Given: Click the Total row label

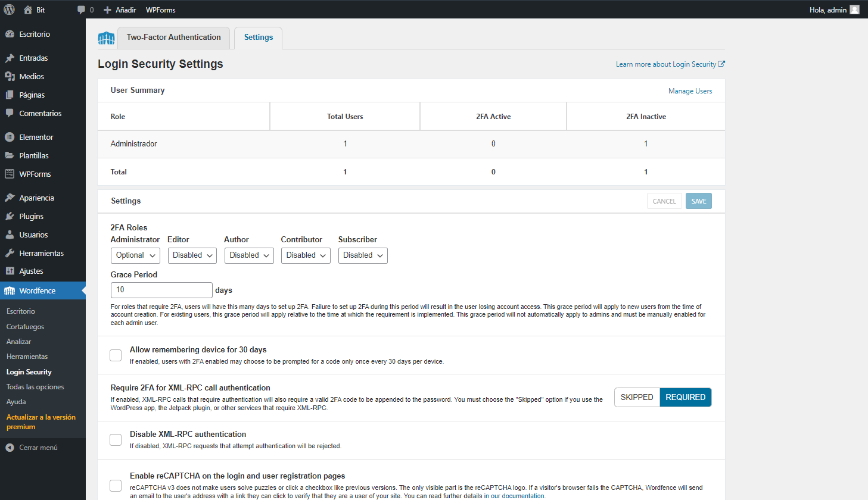Looking at the screenshot, I should (119, 172).
